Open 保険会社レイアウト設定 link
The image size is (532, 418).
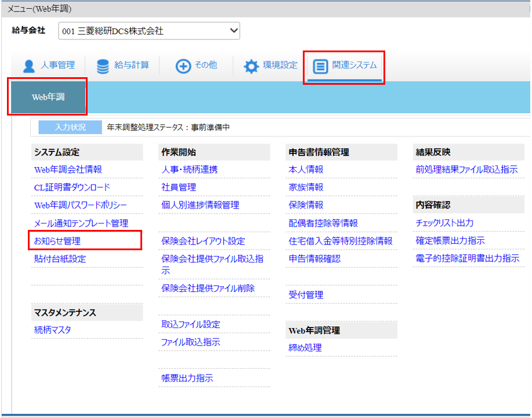click(203, 241)
